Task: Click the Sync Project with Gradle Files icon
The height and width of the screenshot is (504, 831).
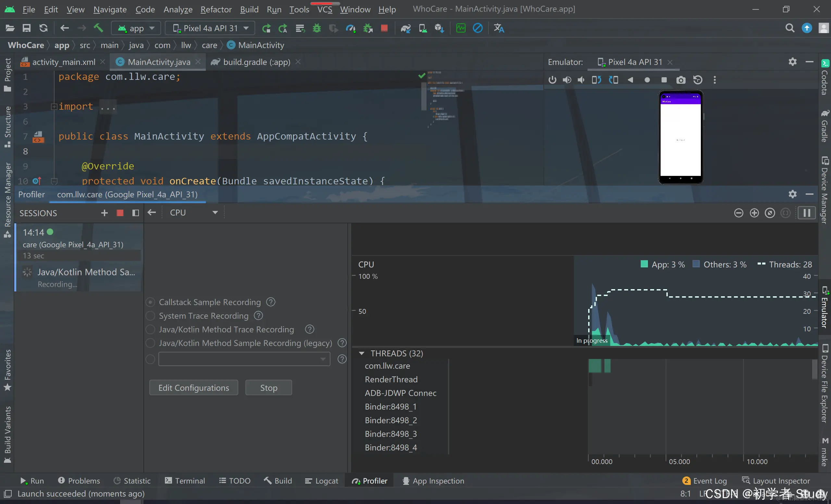Action: point(405,28)
